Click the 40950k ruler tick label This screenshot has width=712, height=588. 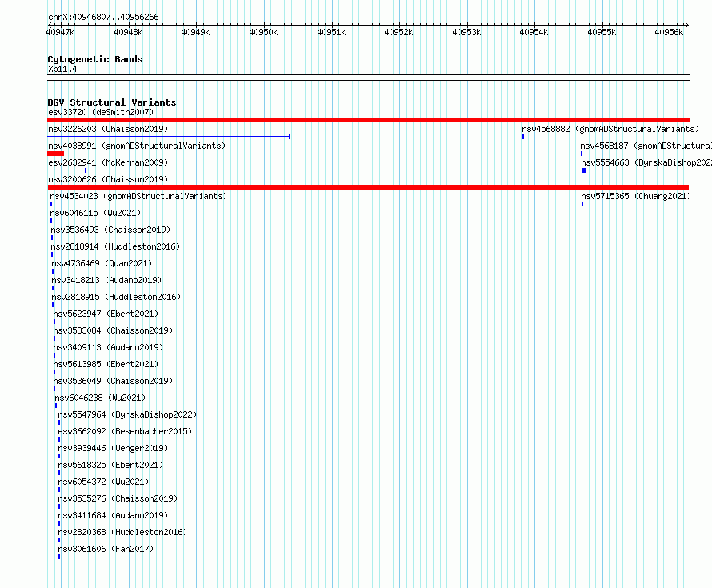[263, 32]
